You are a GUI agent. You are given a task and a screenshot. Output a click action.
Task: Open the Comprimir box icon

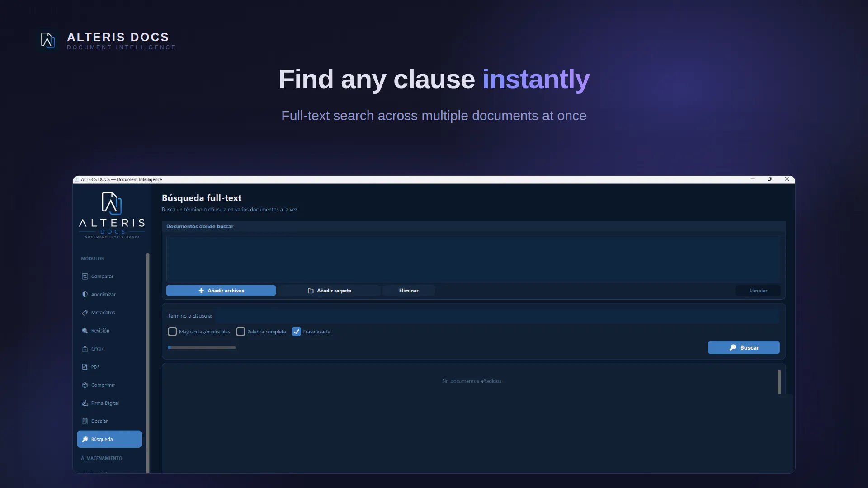85,385
